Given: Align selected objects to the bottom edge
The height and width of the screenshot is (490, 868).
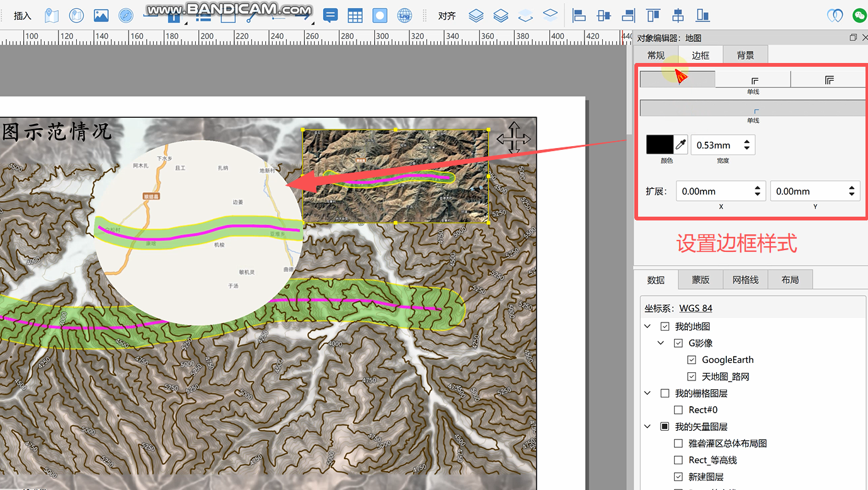Looking at the screenshot, I should pyautogui.click(x=702, y=16).
